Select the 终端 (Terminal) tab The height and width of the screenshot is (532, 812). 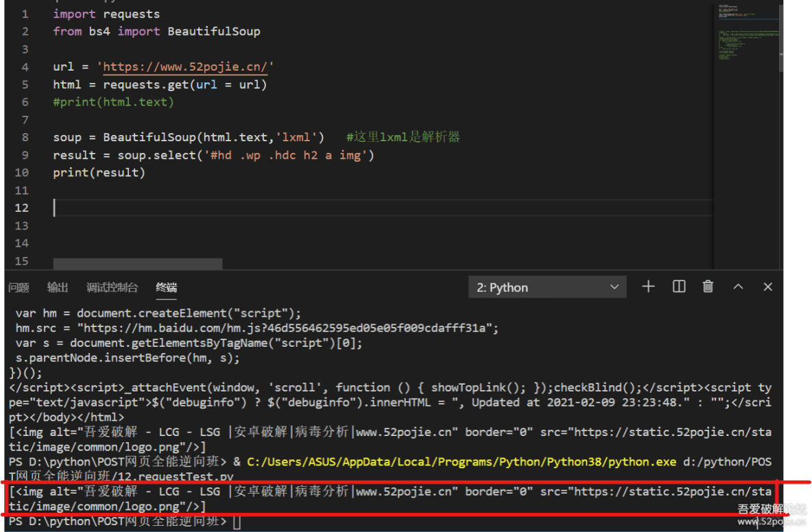(166, 287)
